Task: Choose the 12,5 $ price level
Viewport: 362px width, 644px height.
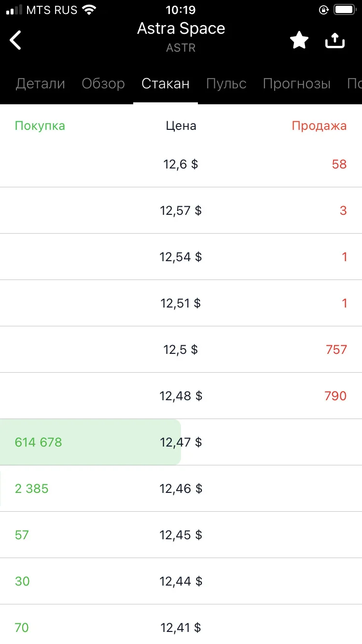Action: pos(181,350)
